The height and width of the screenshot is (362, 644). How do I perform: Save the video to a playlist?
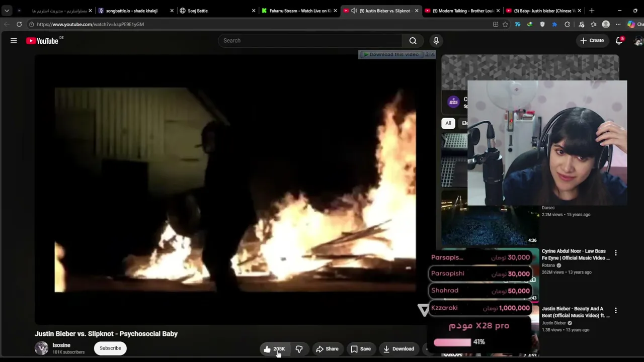point(361,349)
